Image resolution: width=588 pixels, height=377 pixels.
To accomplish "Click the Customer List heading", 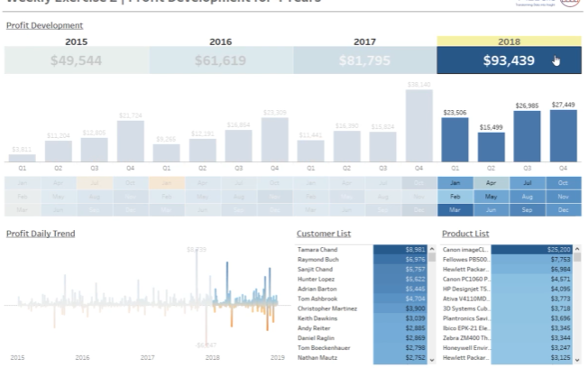I will point(324,234).
